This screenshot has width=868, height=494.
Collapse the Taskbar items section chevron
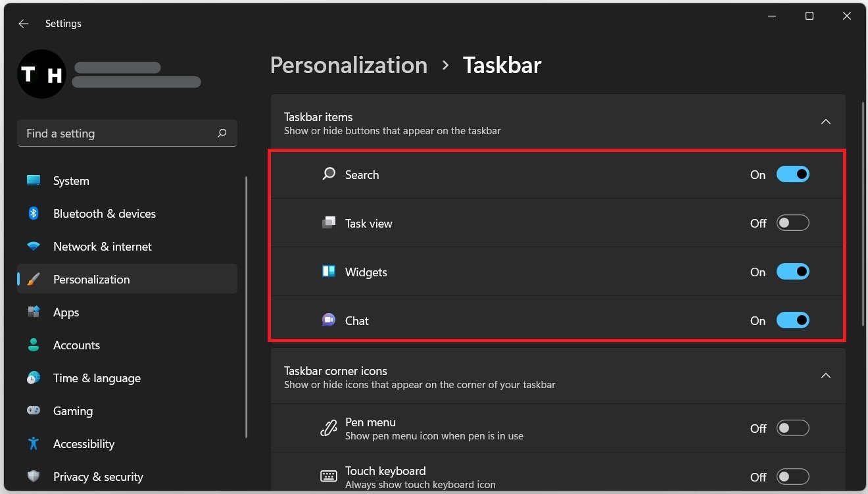[x=827, y=122]
